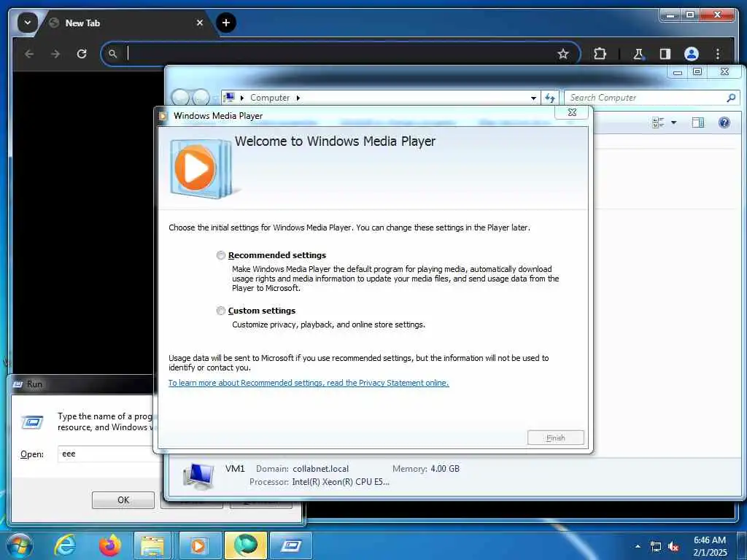This screenshot has width=747, height=560.
Task: Click the muted volume tray icon
Action: [x=673, y=546]
